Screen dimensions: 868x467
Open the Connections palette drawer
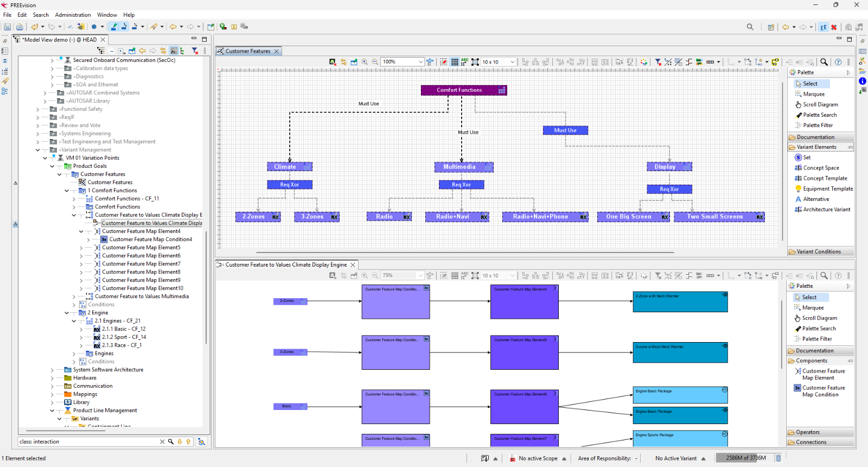pos(820,442)
